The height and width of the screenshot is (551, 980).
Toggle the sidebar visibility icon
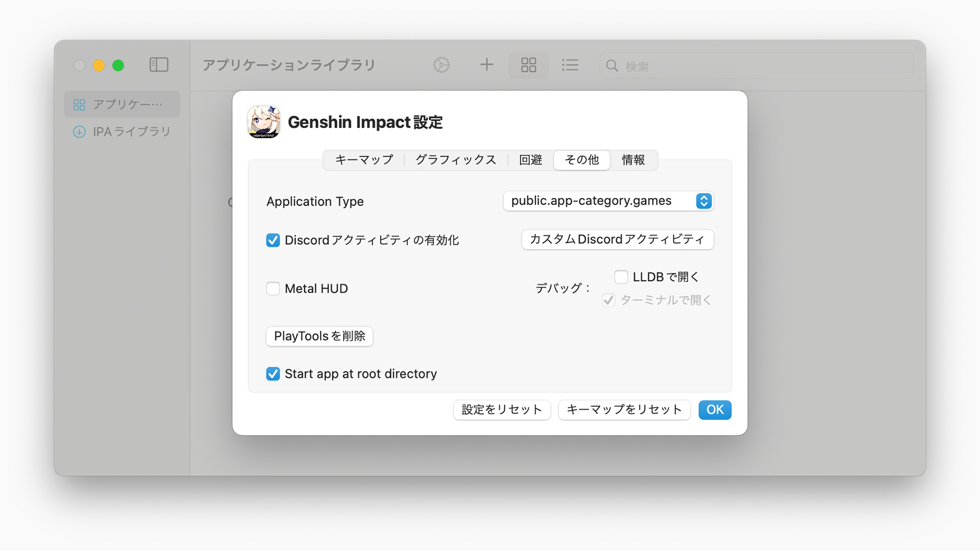(x=159, y=65)
